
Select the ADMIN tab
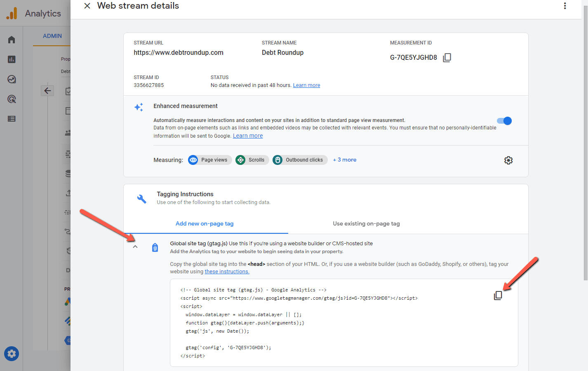pos(52,36)
